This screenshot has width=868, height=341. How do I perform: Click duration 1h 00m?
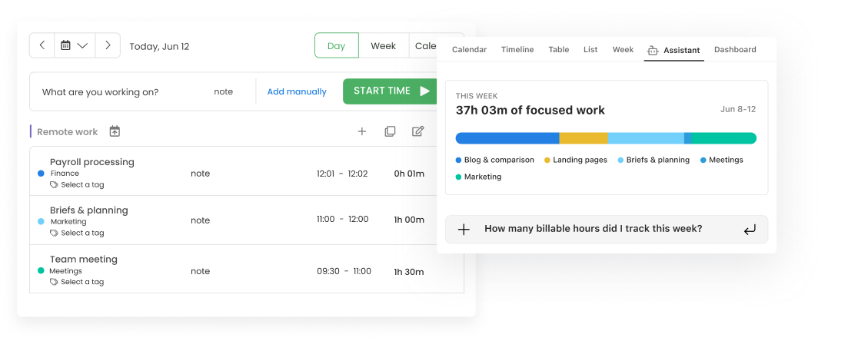[x=409, y=220]
